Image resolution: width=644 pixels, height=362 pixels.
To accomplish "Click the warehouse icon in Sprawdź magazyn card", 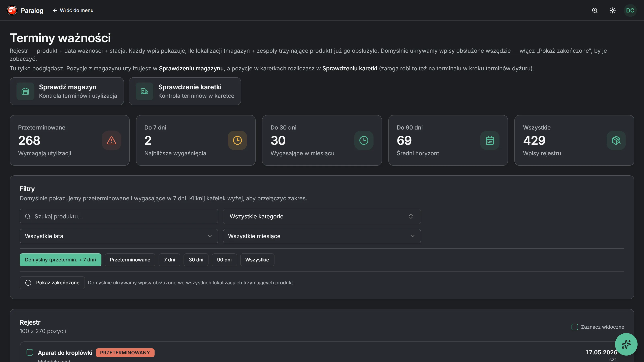I will (x=25, y=91).
